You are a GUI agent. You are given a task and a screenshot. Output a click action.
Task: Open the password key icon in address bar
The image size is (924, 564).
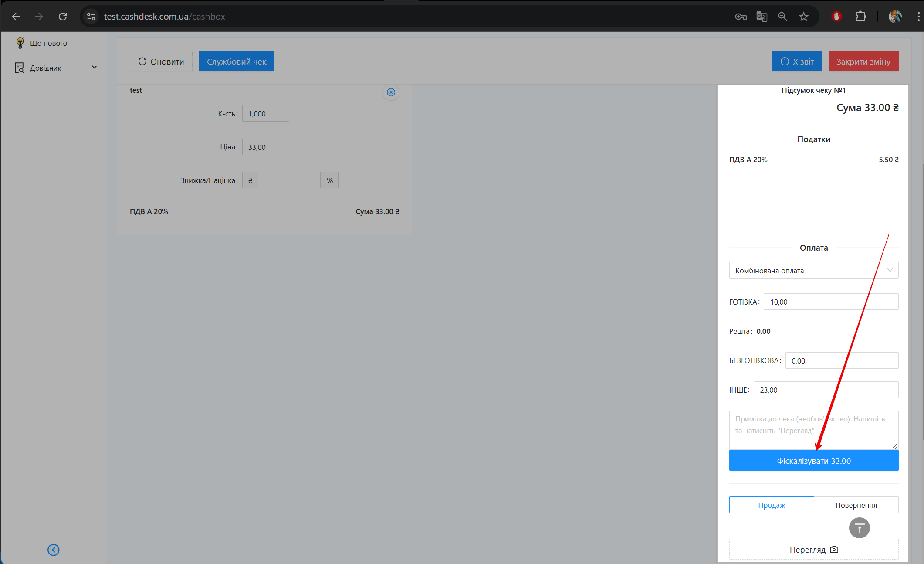pyautogui.click(x=741, y=17)
